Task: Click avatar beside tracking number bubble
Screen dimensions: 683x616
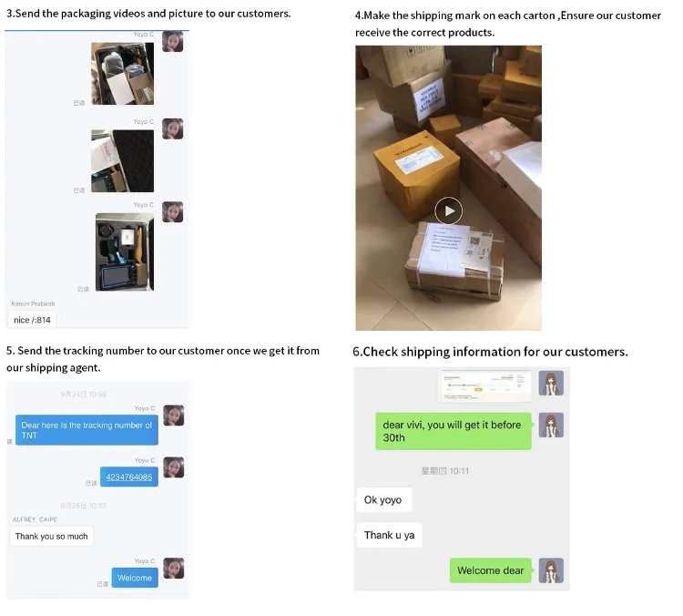Action: [x=173, y=467]
